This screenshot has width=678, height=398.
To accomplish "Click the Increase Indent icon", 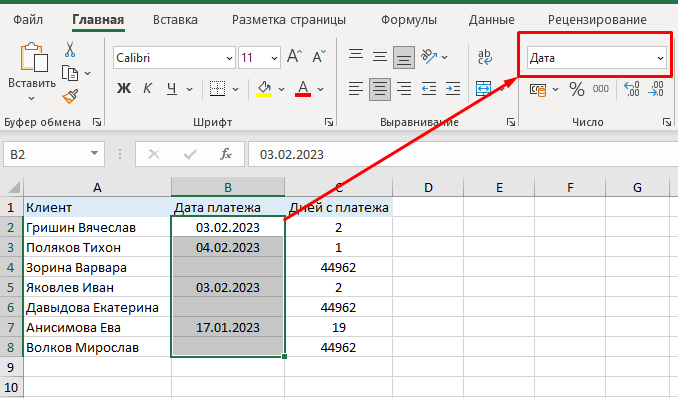I will pos(453,89).
